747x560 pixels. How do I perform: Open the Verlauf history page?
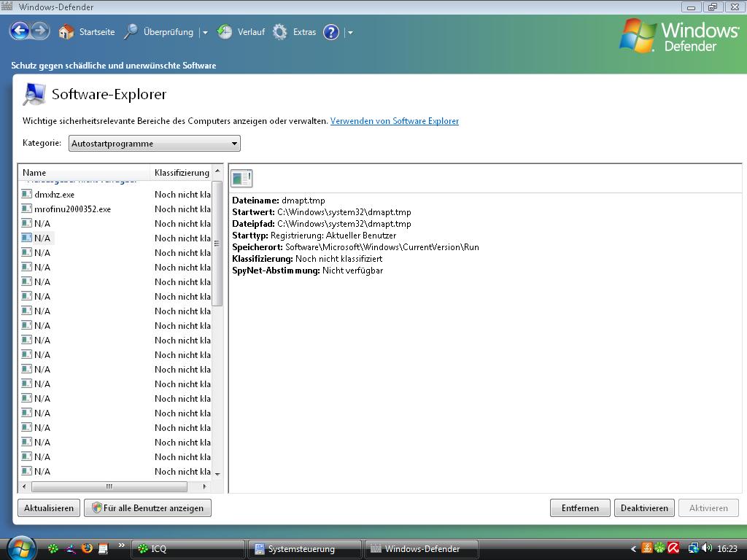pos(241,32)
